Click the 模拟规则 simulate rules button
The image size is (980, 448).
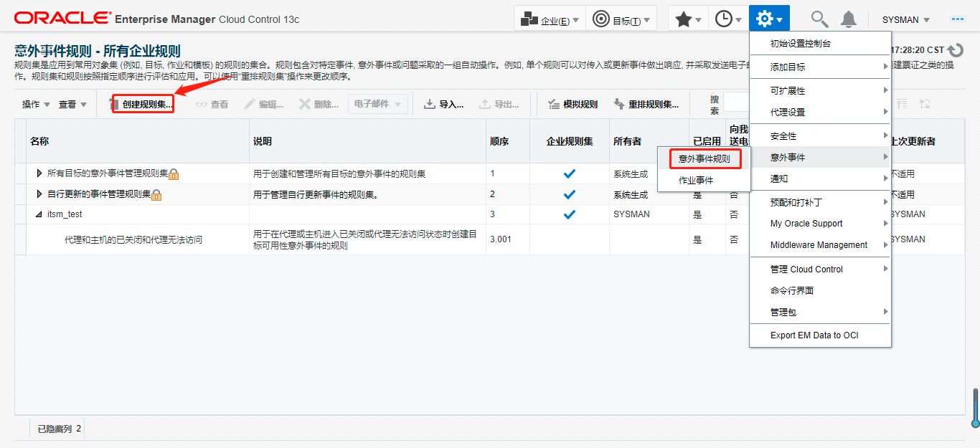[x=572, y=104]
